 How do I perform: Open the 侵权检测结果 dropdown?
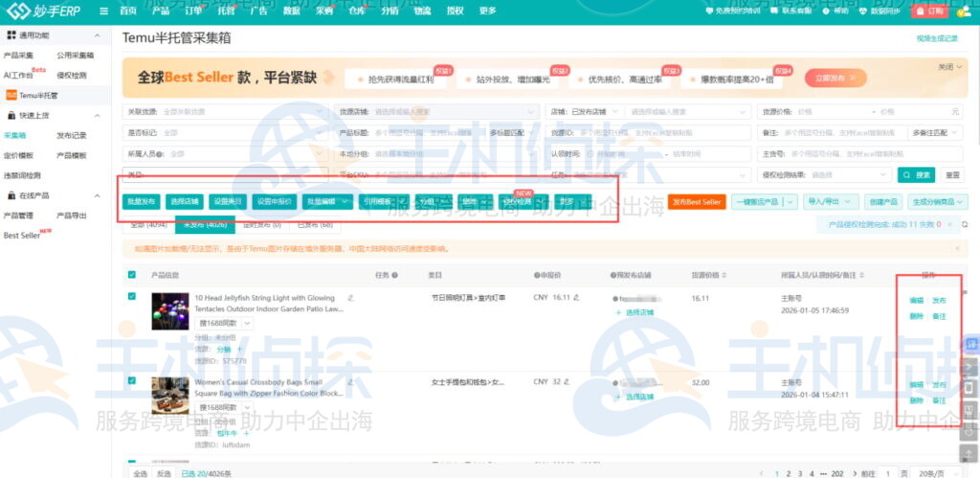[x=824, y=175]
